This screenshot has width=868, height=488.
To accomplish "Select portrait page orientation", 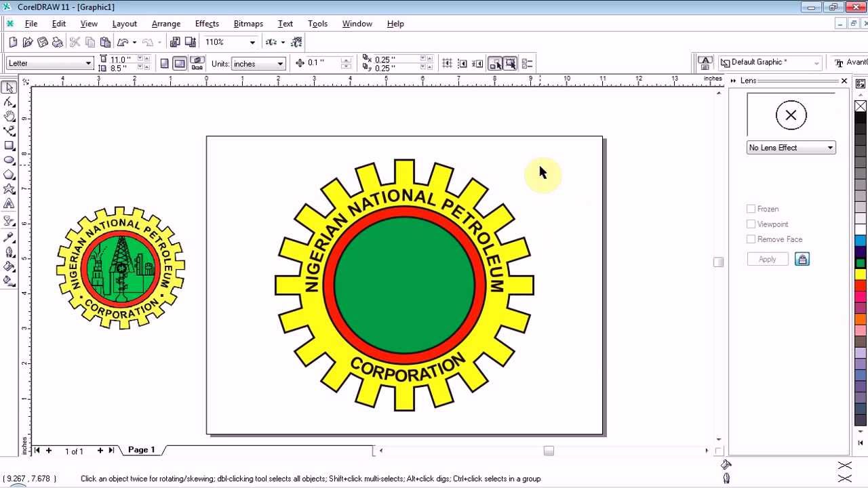I will (x=165, y=64).
